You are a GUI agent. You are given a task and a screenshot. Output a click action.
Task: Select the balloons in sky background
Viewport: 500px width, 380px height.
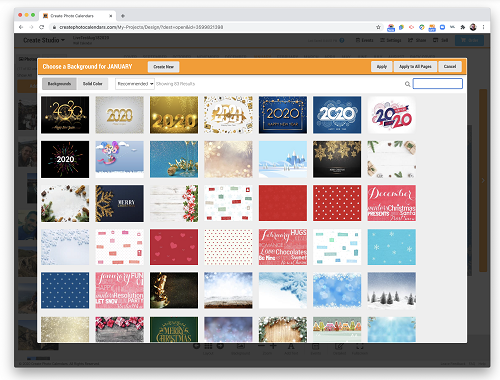coord(119,159)
